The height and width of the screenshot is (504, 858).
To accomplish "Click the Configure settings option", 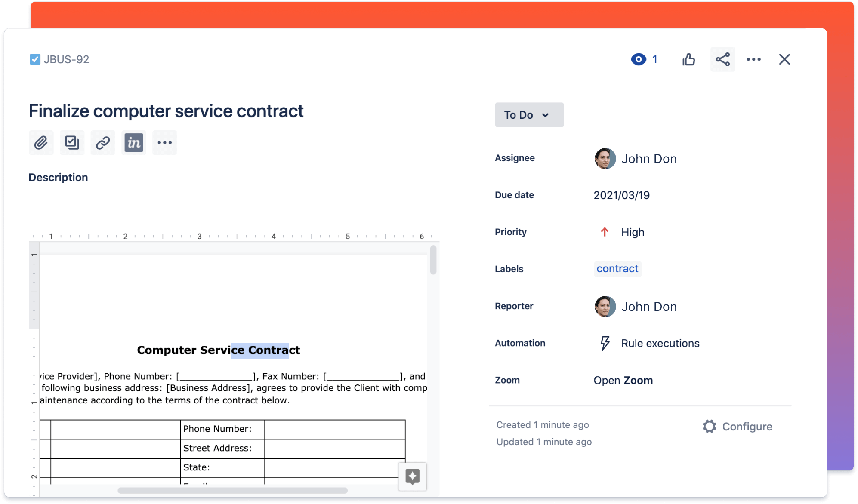I will click(737, 426).
